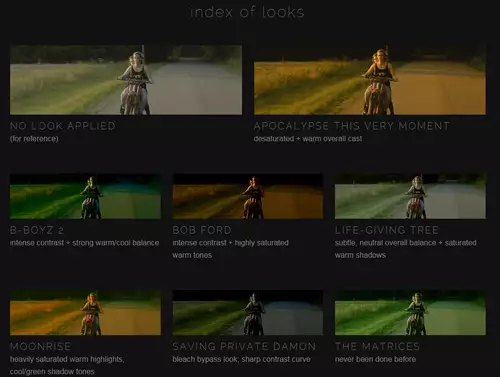The height and width of the screenshot is (377, 500).
Task: Click the 'MOONRISE' title
Action: 40,346
